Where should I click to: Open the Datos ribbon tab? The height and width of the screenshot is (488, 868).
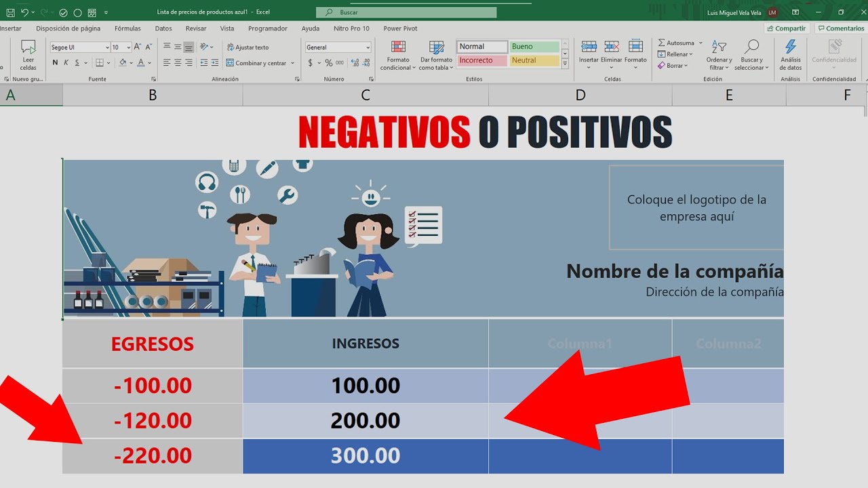163,28
